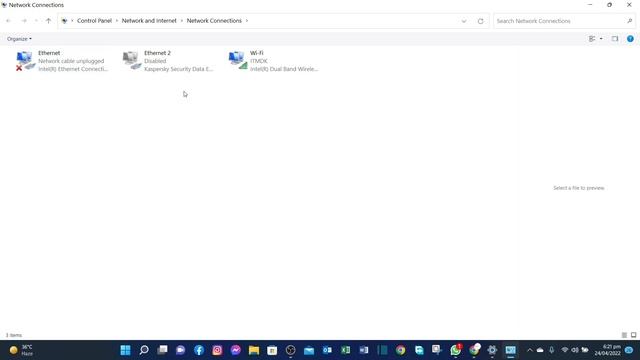Screen dimensions: 640x360
Task: Select the Wi-Fi adapter icon
Action: pyautogui.click(x=238, y=60)
